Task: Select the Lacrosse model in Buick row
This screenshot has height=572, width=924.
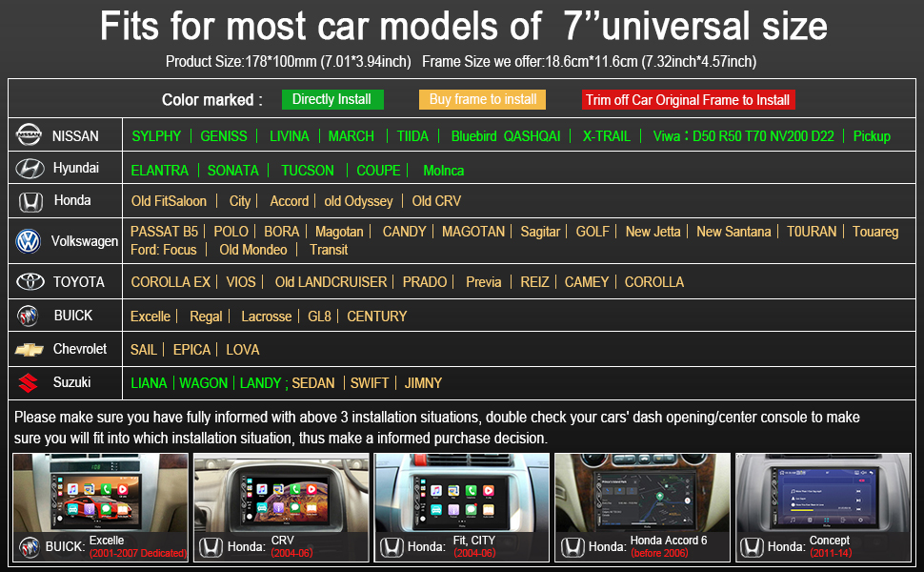Action: (x=267, y=317)
